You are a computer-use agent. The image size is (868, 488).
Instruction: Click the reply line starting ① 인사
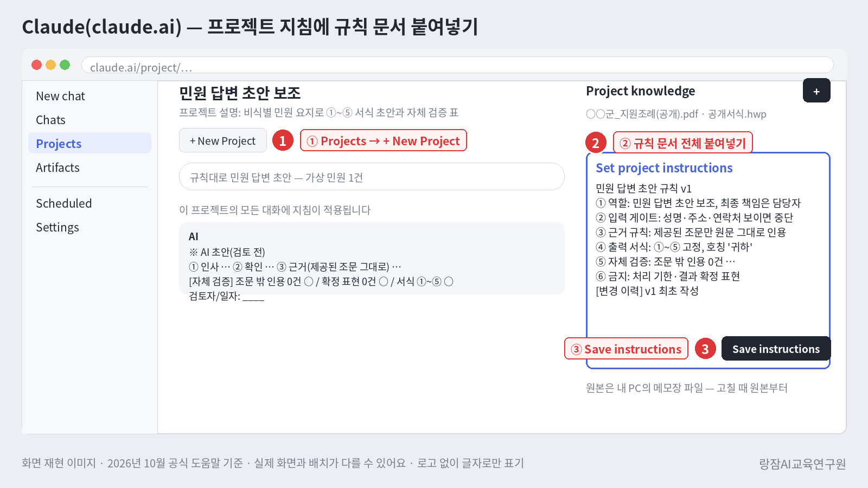[x=295, y=266]
